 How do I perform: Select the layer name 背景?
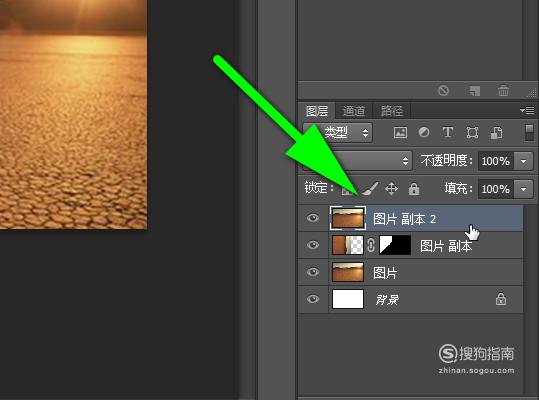click(x=387, y=300)
